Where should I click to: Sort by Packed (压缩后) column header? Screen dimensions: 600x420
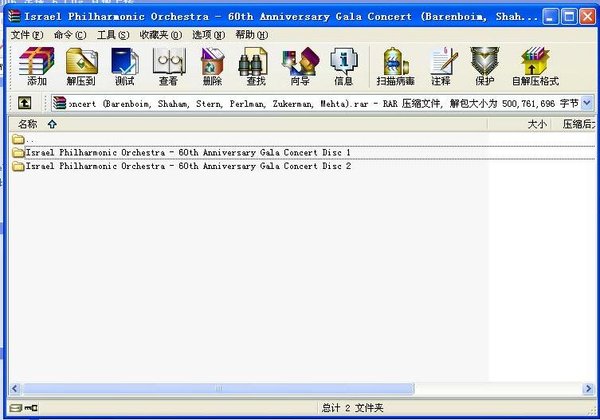click(x=574, y=124)
